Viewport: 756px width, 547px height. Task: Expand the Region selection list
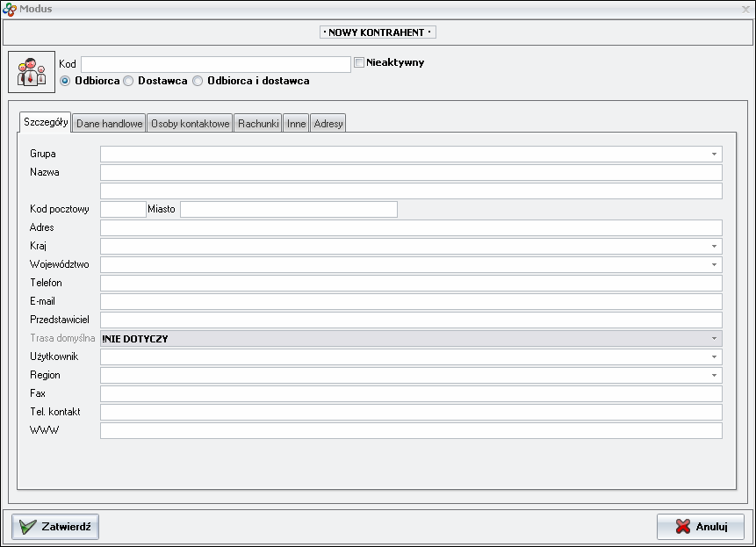click(x=713, y=375)
